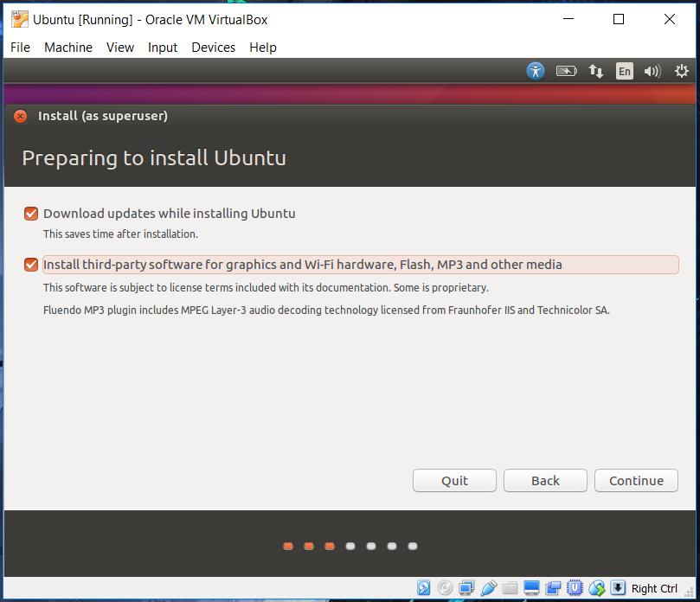The width and height of the screenshot is (700, 602).
Task: Click 'This saves time after installation.' text
Action: pos(120,234)
